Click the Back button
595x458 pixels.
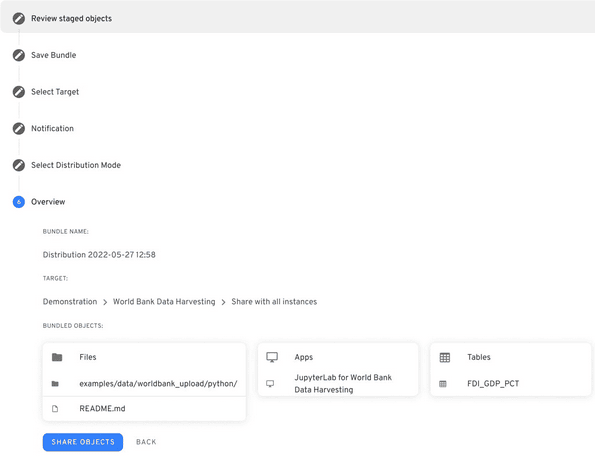tap(146, 442)
